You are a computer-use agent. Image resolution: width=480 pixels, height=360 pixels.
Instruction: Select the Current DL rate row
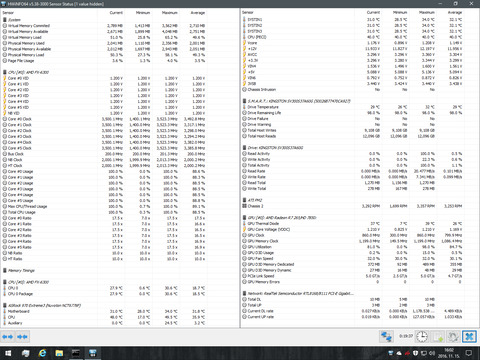pyautogui.click(x=353, y=311)
